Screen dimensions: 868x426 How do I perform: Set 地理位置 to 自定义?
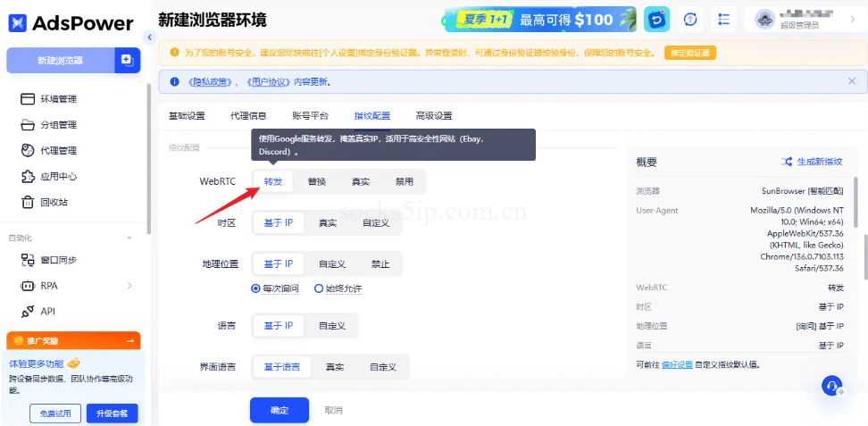(x=332, y=264)
